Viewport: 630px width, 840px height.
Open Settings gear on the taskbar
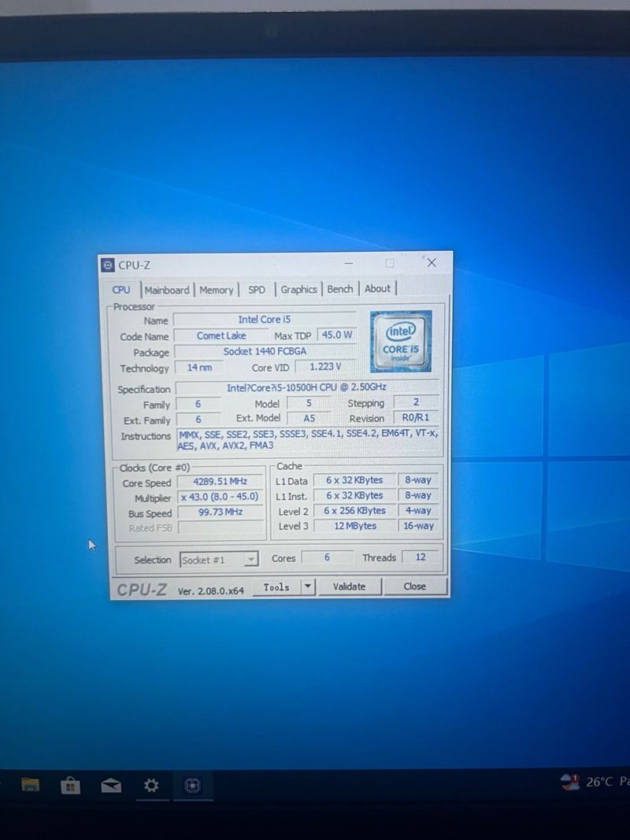pyautogui.click(x=152, y=786)
